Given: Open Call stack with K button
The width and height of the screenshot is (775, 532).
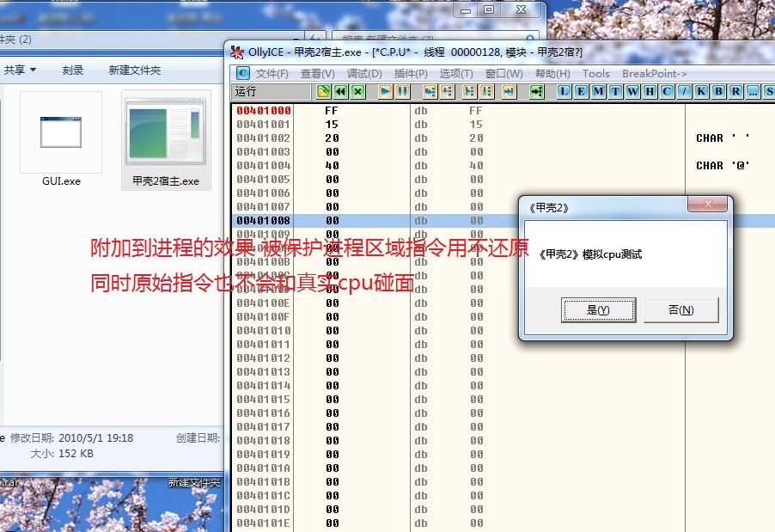Looking at the screenshot, I should tap(701, 91).
